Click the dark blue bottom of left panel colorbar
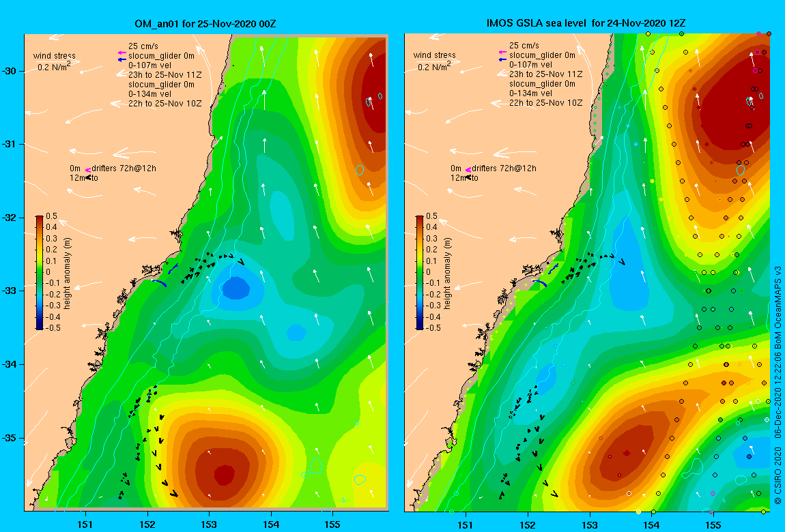Screen dimensions: 785x532 tap(40, 326)
